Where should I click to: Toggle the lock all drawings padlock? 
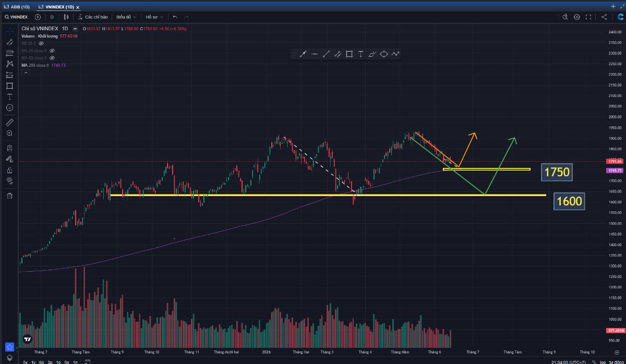9,170
